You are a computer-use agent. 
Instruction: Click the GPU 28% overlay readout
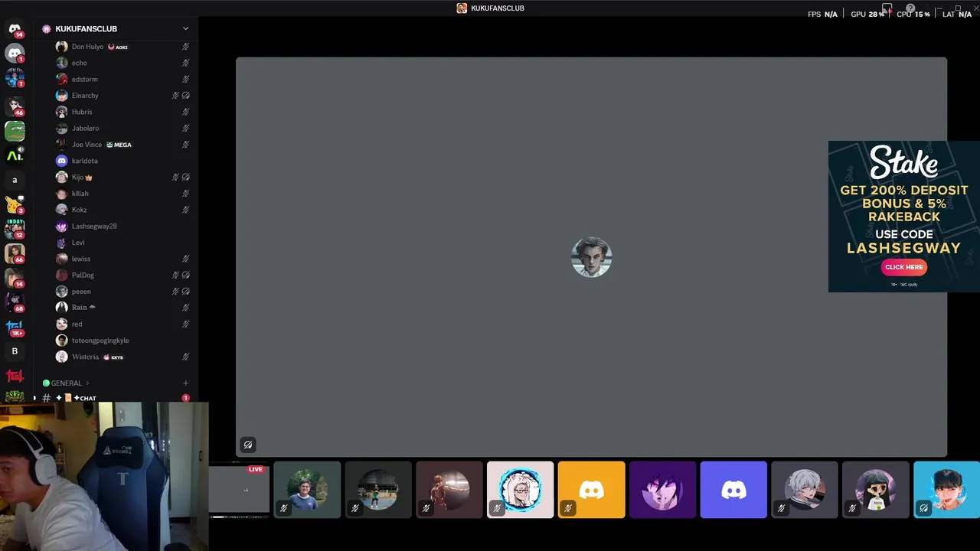point(867,14)
